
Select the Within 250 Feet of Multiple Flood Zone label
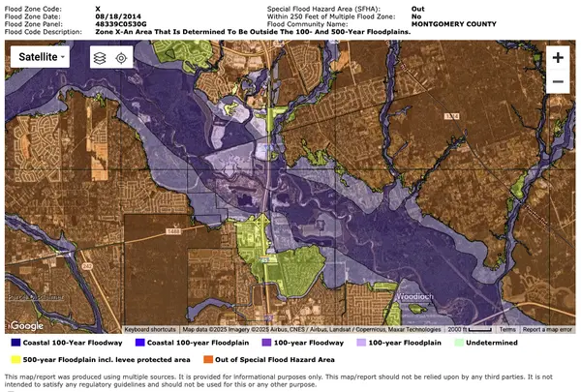331,16
